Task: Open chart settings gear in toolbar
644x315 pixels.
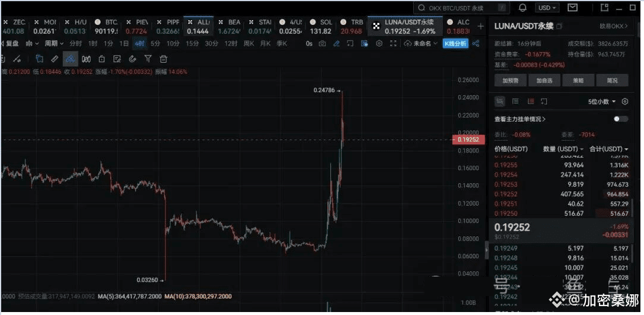Action: (379, 43)
